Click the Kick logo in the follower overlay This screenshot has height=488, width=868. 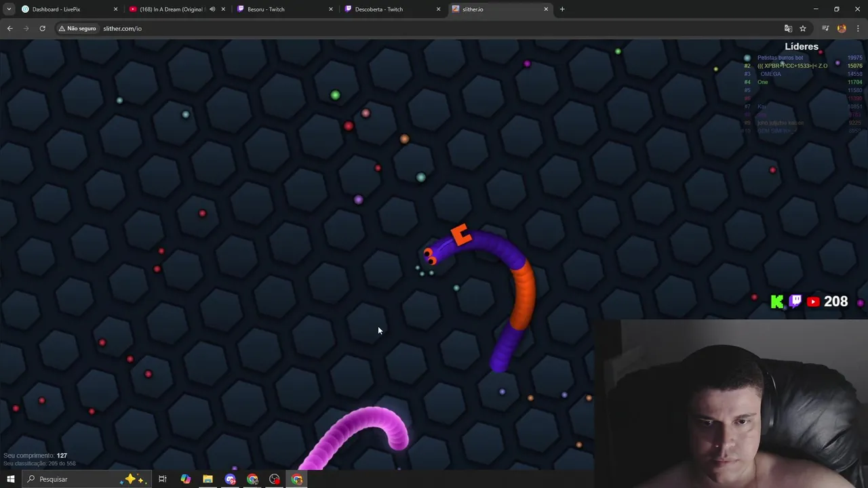pos(777,302)
